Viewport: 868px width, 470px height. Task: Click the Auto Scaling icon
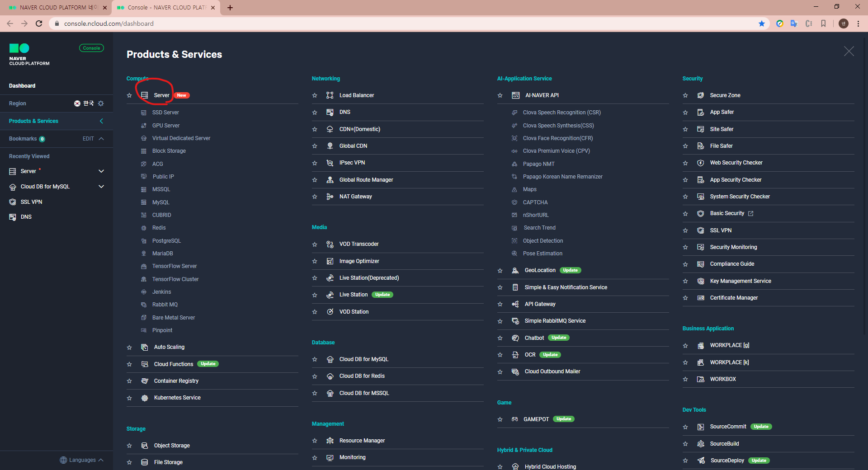point(145,347)
